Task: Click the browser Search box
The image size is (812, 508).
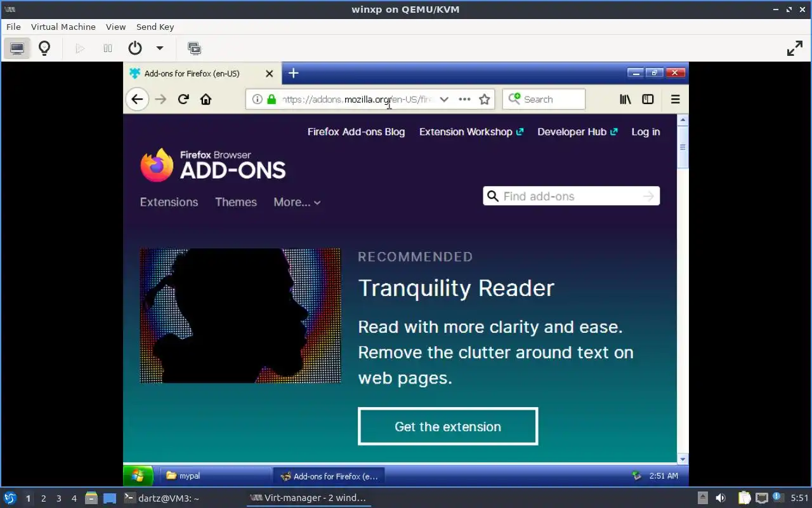Action: pyautogui.click(x=544, y=99)
